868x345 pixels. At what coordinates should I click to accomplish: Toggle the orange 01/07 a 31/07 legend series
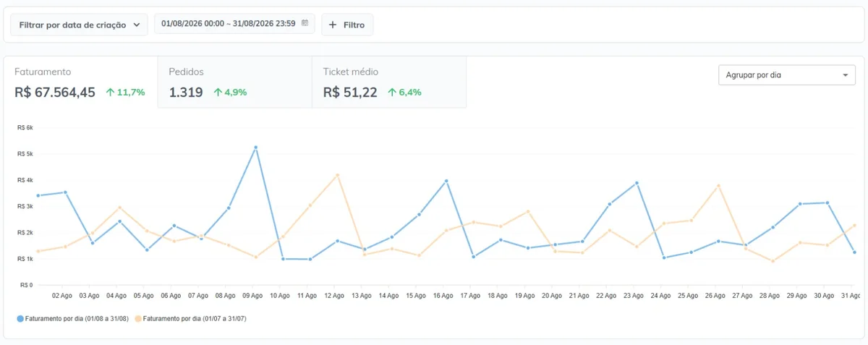[191, 318]
